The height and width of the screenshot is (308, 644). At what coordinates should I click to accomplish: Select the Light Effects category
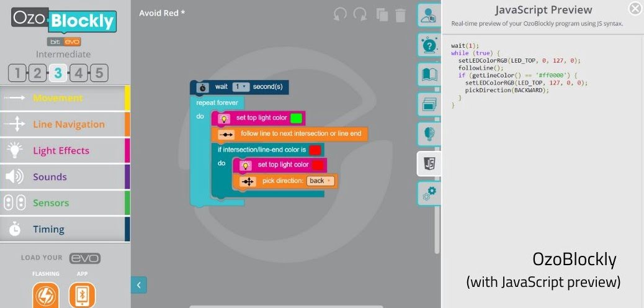point(65,150)
